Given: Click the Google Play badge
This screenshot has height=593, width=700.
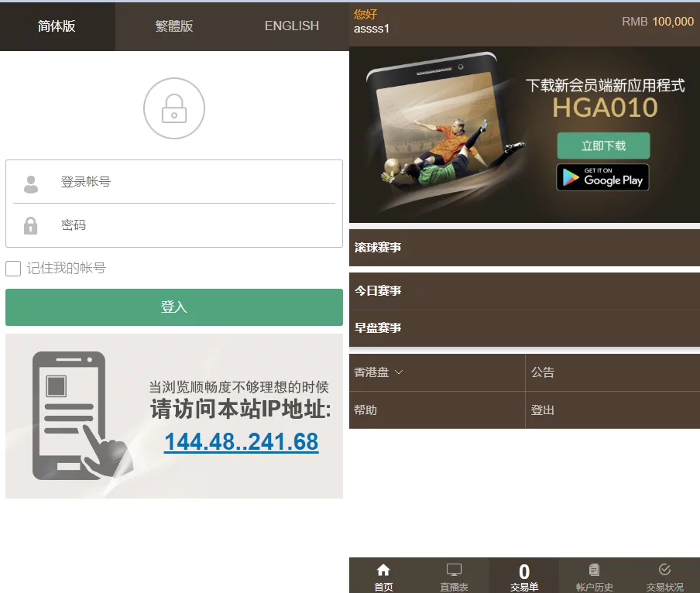Looking at the screenshot, I should (x=602, y=177).
